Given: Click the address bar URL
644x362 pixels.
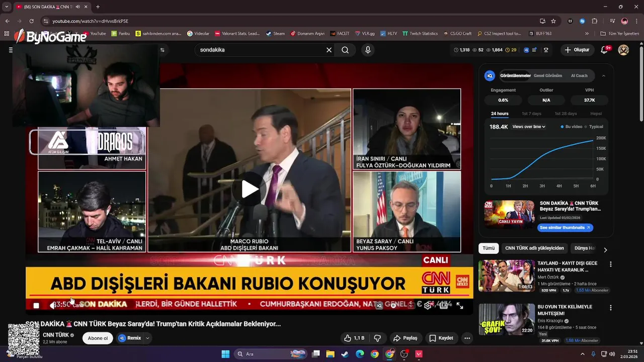Looking at the screenshot, I should (91, 21).
